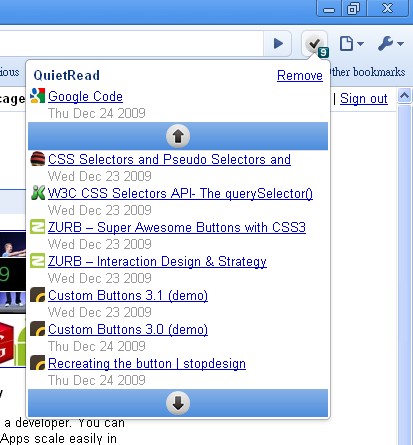This screenshot has width=413, height=445.
Task: Open Custom Buttons 3.1 (demo) link
Action: (128, 296)
